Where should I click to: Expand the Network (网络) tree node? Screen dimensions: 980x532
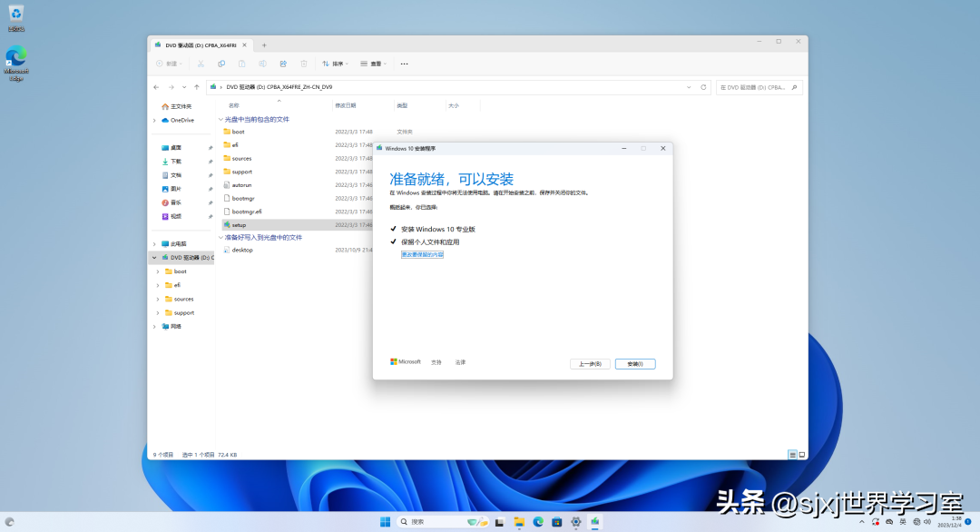coord(155,326)
